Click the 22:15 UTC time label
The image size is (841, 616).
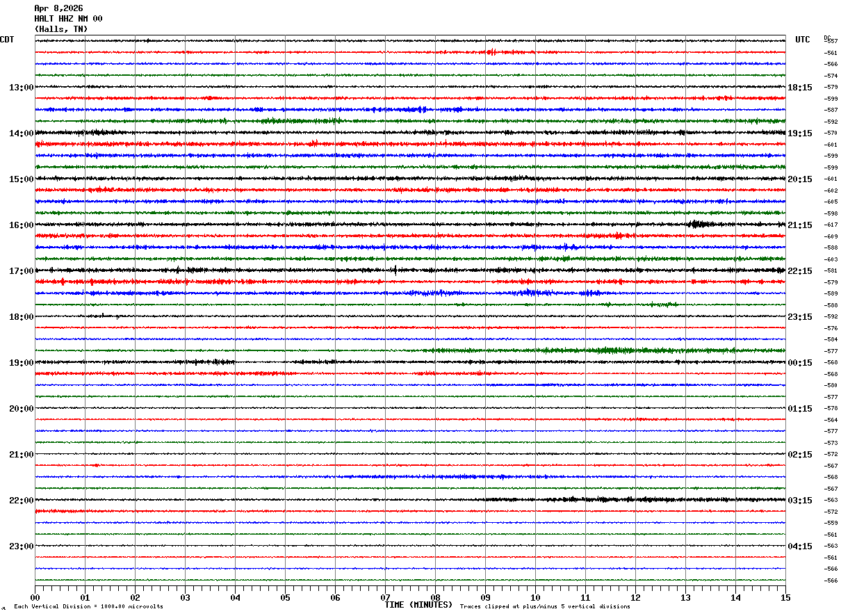pyautogui.click(x=800, y=271)
